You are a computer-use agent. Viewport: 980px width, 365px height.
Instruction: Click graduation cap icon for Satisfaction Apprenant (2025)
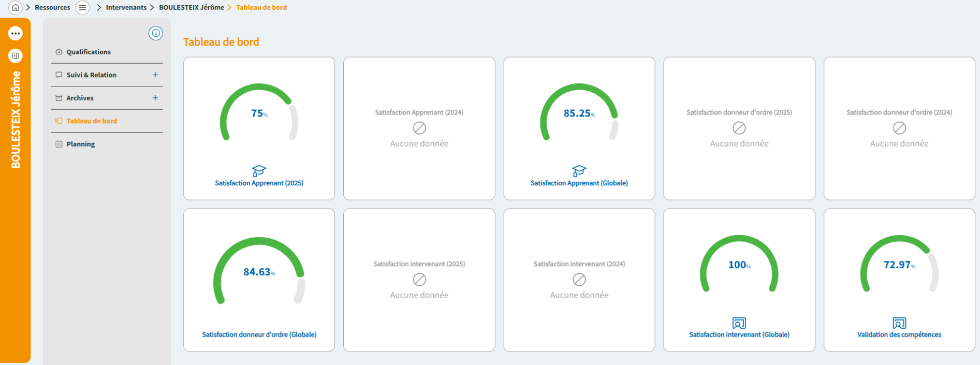click(259, 170)
